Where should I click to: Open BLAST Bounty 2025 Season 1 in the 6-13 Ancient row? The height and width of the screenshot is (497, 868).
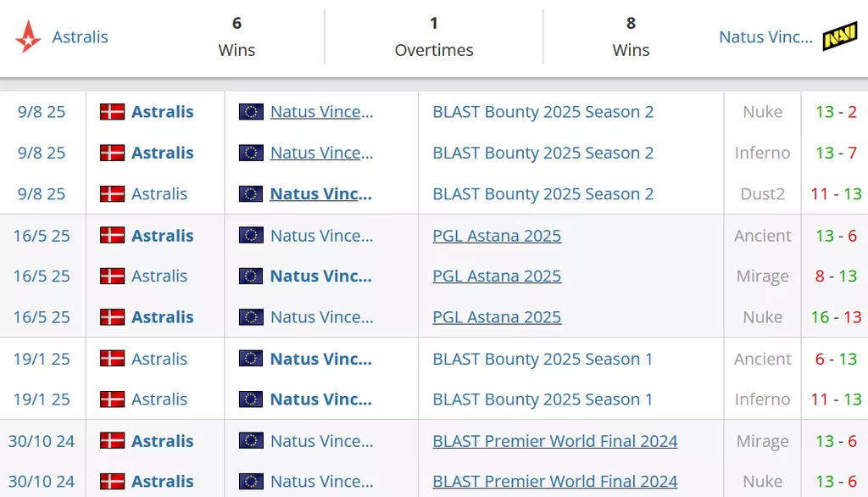tap(542, 359)
